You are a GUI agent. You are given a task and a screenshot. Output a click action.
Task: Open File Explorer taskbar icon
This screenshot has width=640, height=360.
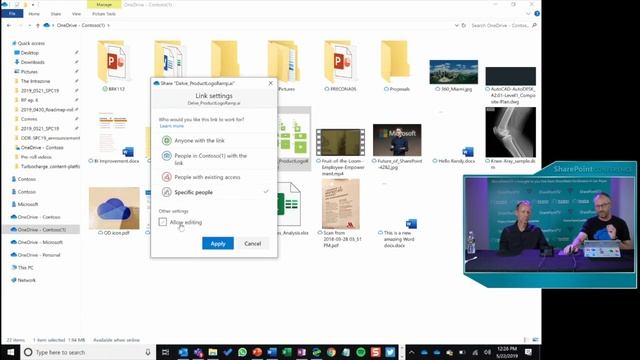point(213,352)
